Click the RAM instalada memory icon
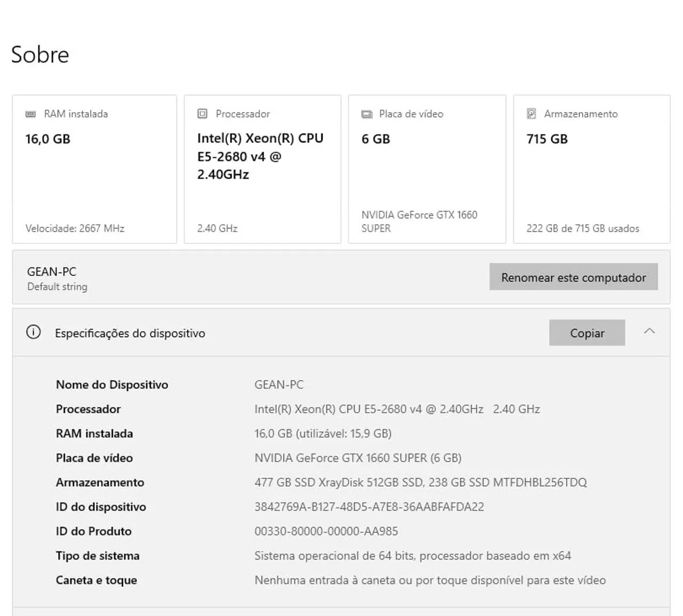The image size is (683, 616). pos(31,114)
